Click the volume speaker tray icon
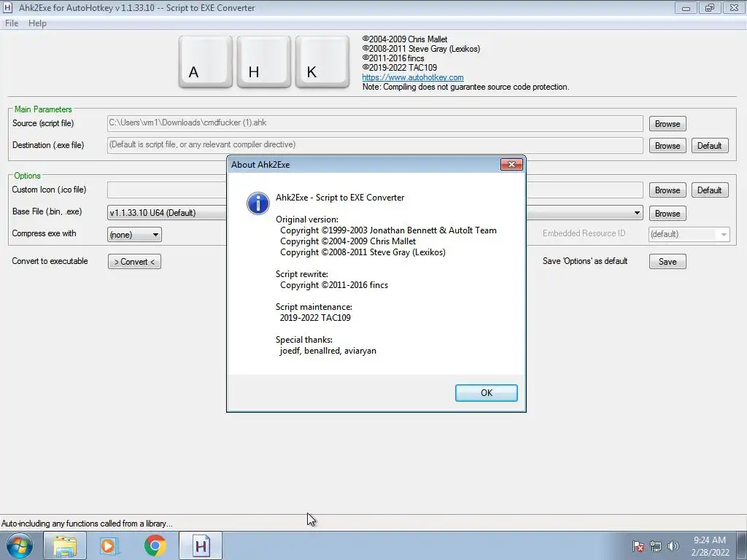The image size is (747, 560). pyautogui.click(x=673, y=546)
